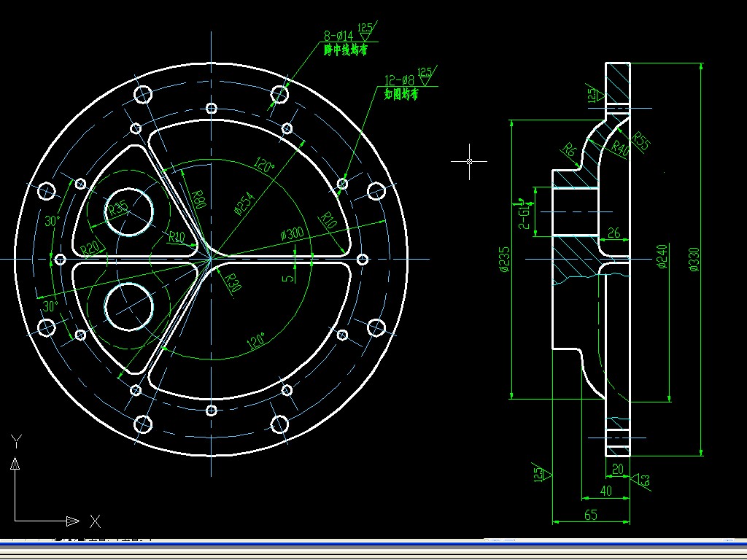Click the 6.3 surface roughness symbol
The height and width of the screenshot is (560, 747).
coord(642,480)
